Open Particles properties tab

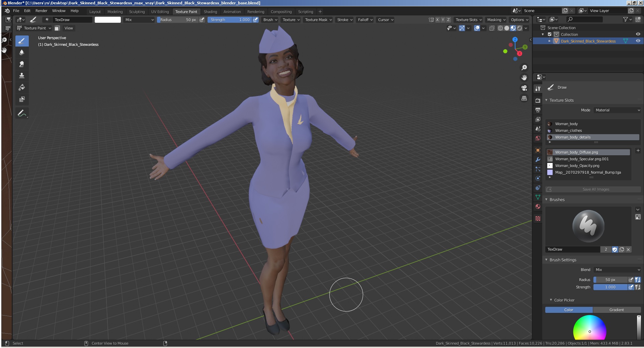click(x=538, y=169)
